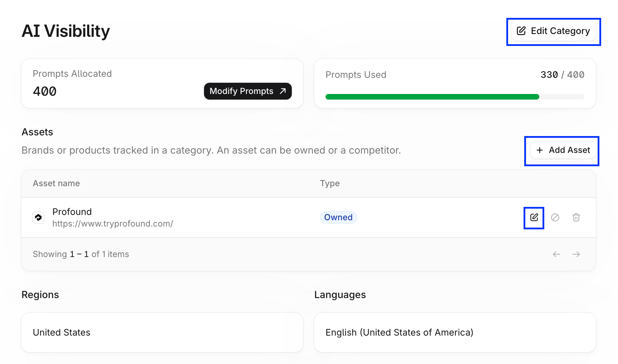618x364 pixels.
Task: Click the Languages section heading
Action: coord(340,295)
